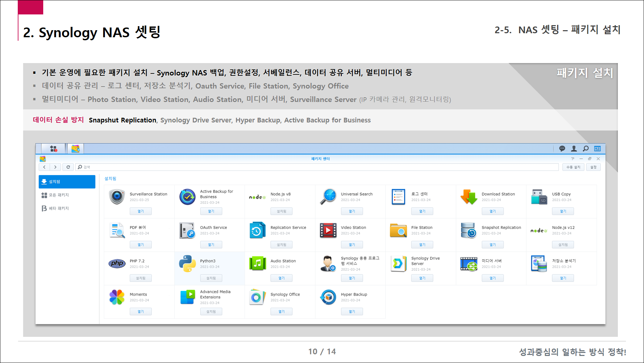Screen dimensions: 644x363
Task: Open the notifications speech bubble icon
Action: pos(562,148)
